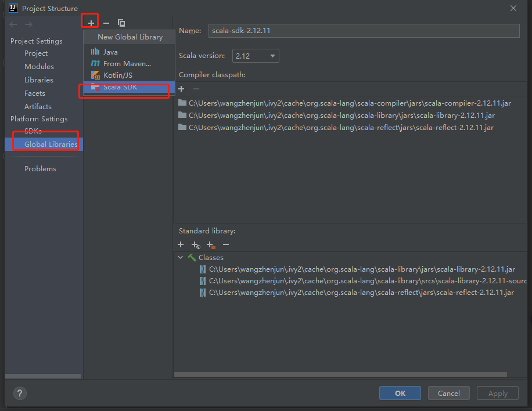Open the Modules settings page
The width and height of the screenshot is (532, 411).
click(x=39, y=66)
